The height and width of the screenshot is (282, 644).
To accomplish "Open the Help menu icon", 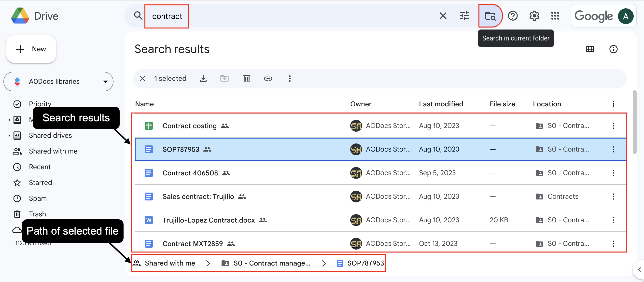I will click(x=513, y=16).
